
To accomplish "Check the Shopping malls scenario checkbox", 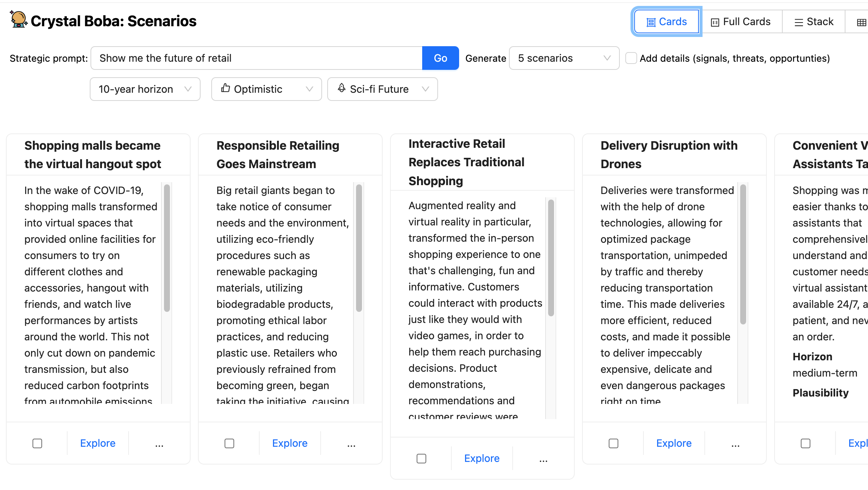I will point(37,443).
